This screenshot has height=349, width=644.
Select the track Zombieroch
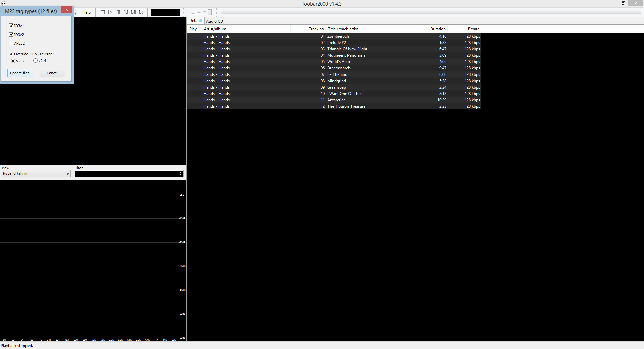334,36
